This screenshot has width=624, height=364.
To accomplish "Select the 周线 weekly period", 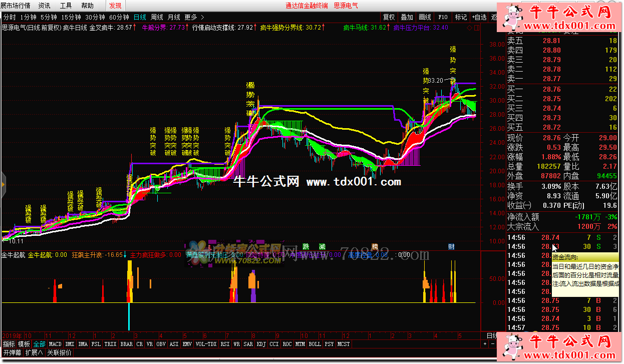I will (157, 17).
